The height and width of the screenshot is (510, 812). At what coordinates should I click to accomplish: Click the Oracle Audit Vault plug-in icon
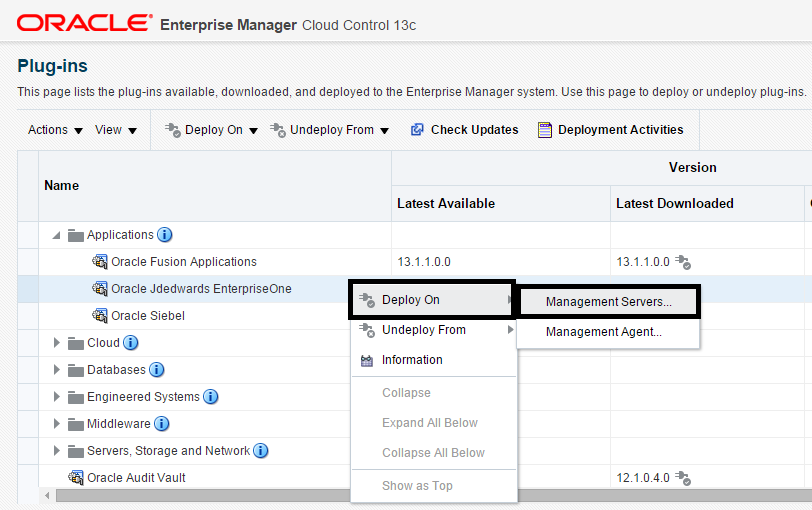76,478
